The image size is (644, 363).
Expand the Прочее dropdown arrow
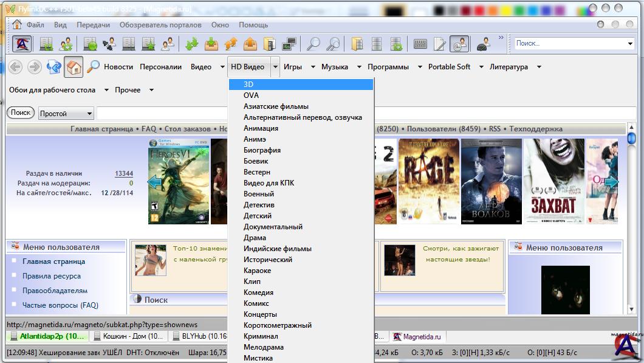[x=151, y=90]
